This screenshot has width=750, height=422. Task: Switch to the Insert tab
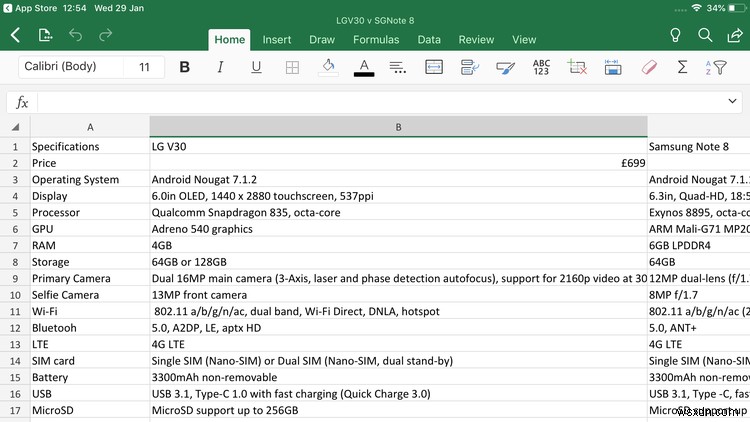(276, 40)
